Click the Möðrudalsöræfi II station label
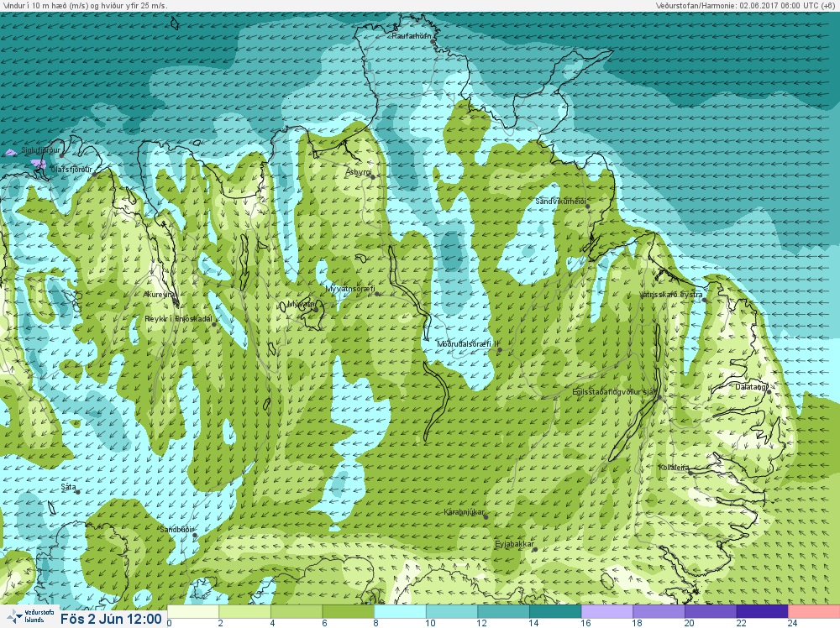This screenshot has height=628, width=840. pyautogui.click(x=468, y=344)
